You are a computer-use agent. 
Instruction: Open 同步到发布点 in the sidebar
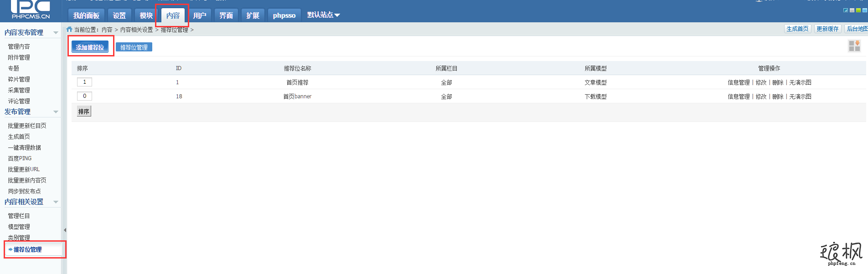click(24, 191)
